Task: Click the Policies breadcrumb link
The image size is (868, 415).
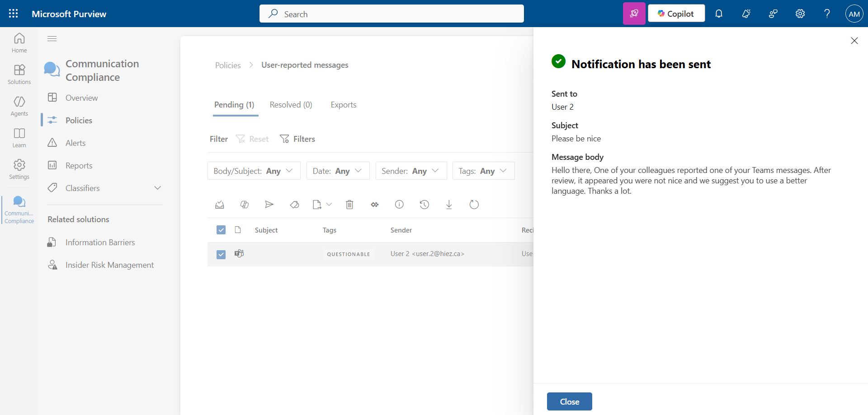Action: click(x=228, y=65)
